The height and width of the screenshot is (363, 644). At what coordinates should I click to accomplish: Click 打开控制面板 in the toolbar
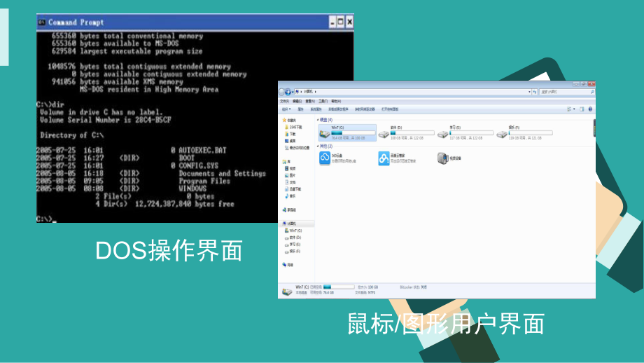tap(390, 109)
